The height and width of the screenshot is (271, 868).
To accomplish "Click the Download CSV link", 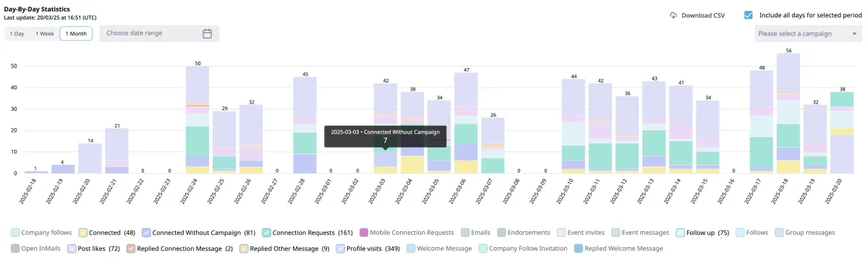I will pos(697,14).
